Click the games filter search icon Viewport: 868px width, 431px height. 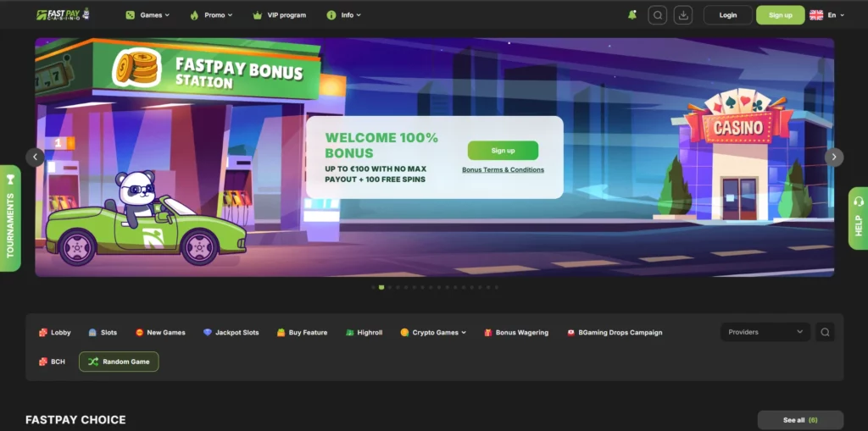coord(825,332)
